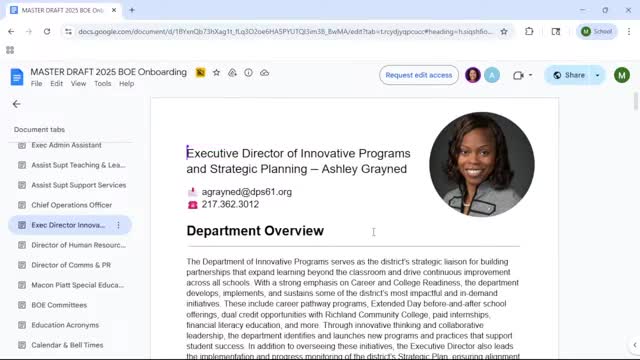The width and height of the screenshot is (640, 360).
Task: Collapse document tabs with back arrow
Action: pos(16,104)
